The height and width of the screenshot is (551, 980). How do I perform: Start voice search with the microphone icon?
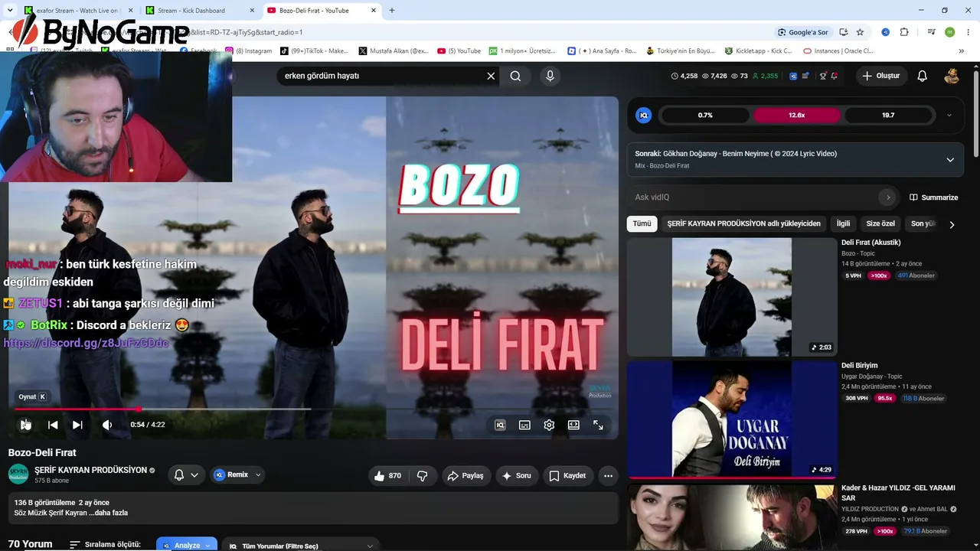[550, 76]
